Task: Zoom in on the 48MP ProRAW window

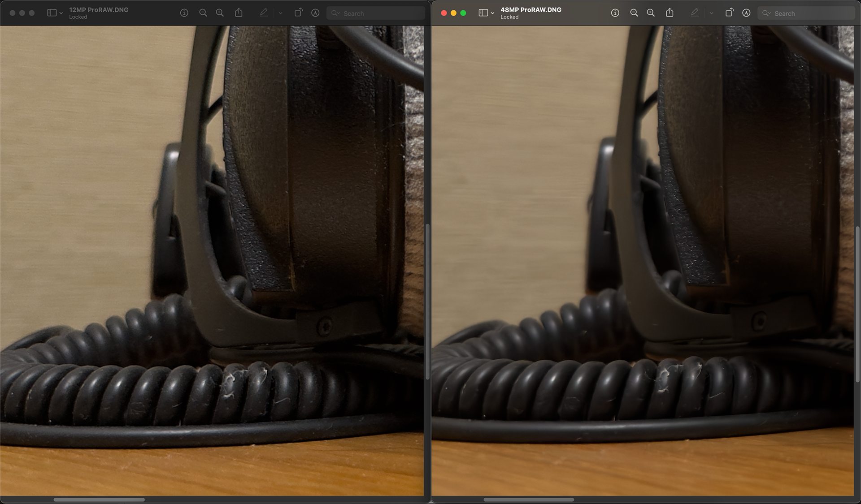Action: pos(651,13)
